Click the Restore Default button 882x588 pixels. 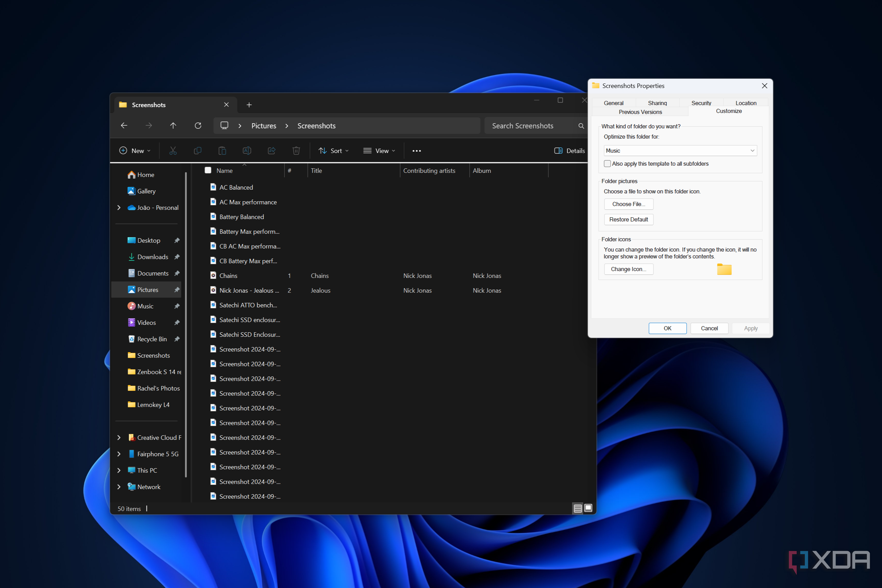point(628,220)
